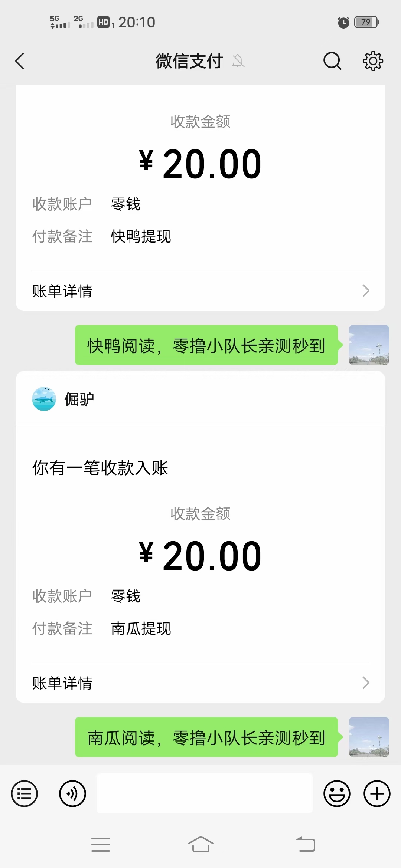
Task: Tap avatar beside the 南瓜阅读 message
Action: tap(369, 737)
